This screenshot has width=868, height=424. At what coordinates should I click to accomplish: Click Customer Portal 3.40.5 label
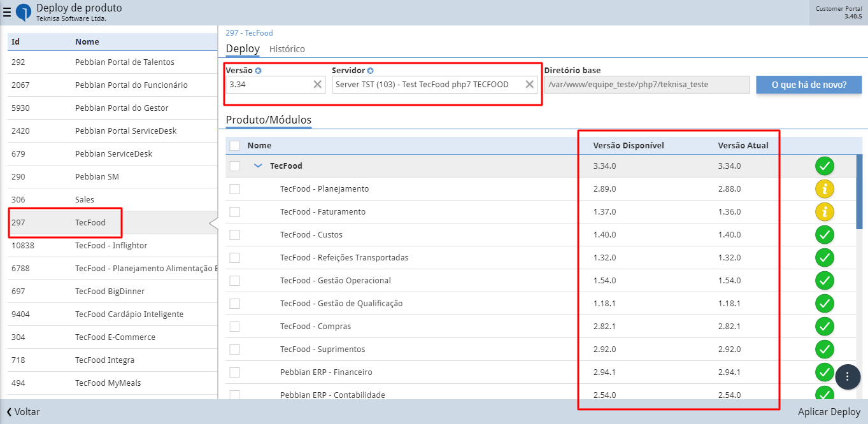[x=839, y=13]
